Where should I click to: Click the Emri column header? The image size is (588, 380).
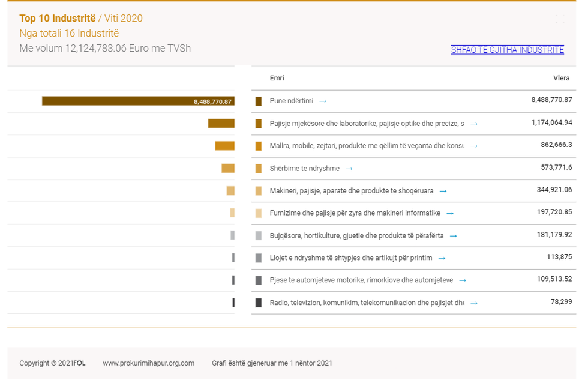[x=277, y=79]
